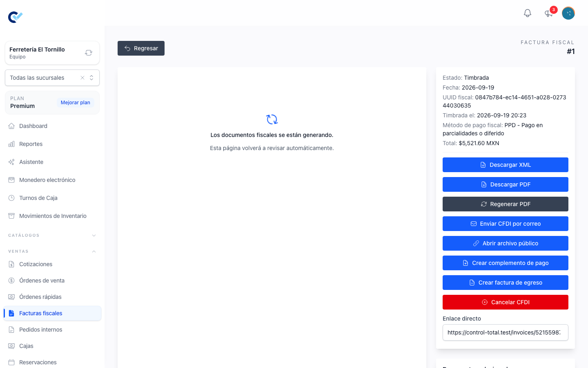The width and height of the screenshot is (588, 368).
Task: Open Reportes from the sidebar
Action: [52, 144]
